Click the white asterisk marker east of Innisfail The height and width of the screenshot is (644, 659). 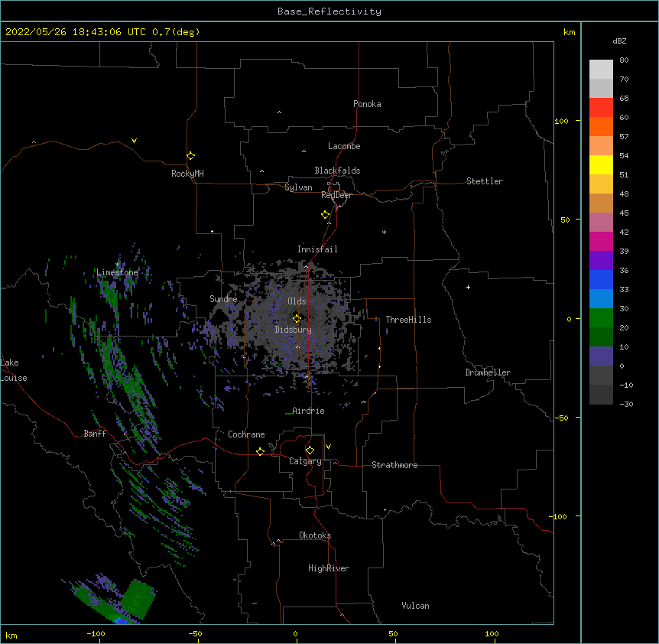[384, 232]
